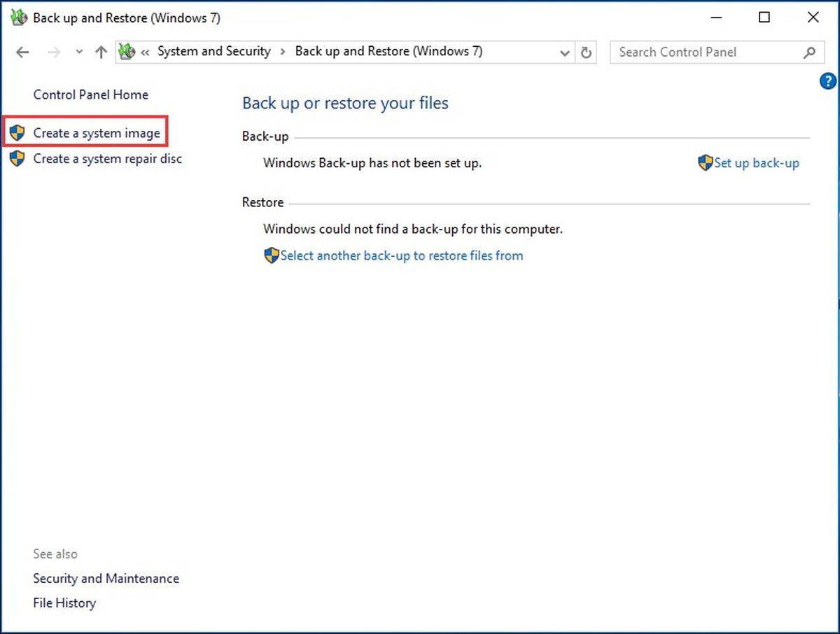This screenshot has height=634, width=840.
Task: Refresh the Control Panel page
Action: tap(587, 52)
